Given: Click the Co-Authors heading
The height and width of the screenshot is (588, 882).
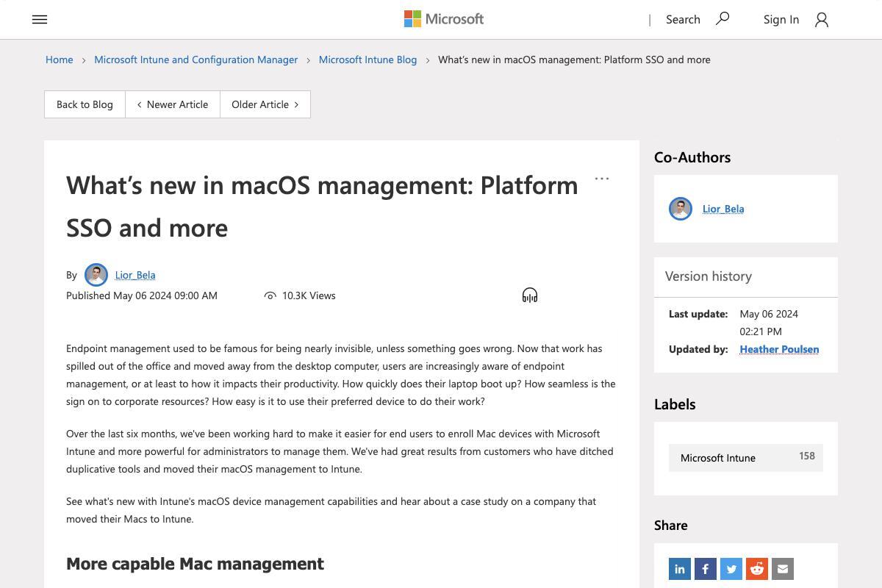Looking at the screenshot, I should [x=692, y=157].
